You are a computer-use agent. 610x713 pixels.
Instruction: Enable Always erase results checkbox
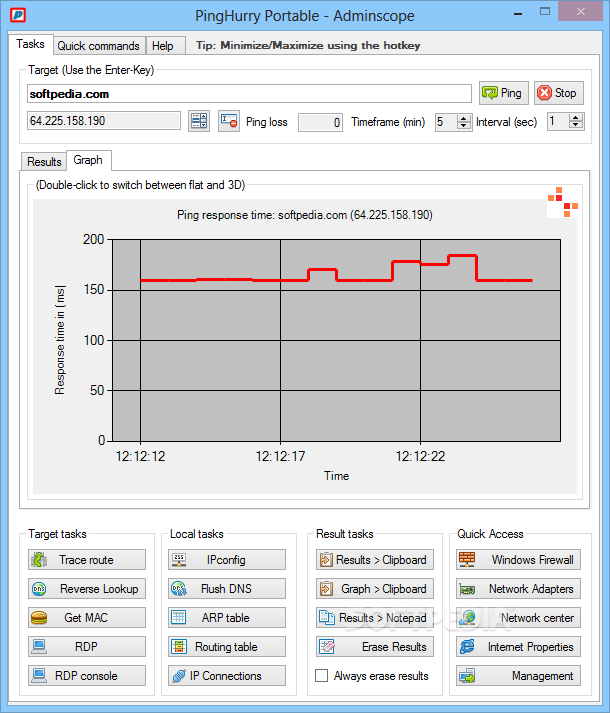(x=322, y=676)
